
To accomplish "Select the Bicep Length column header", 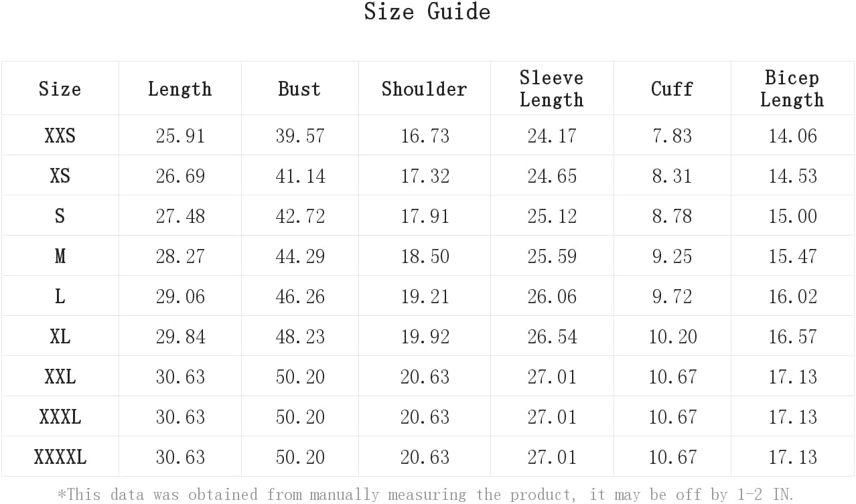I will (x=792, y=88).
